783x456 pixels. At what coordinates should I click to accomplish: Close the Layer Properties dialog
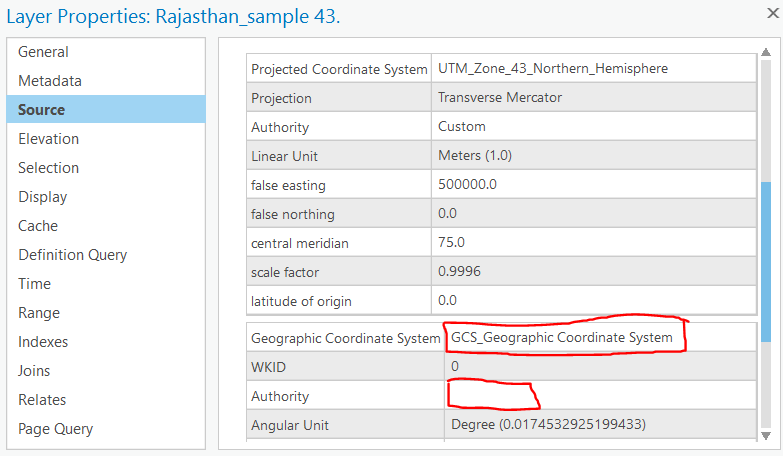pos(772,13)
